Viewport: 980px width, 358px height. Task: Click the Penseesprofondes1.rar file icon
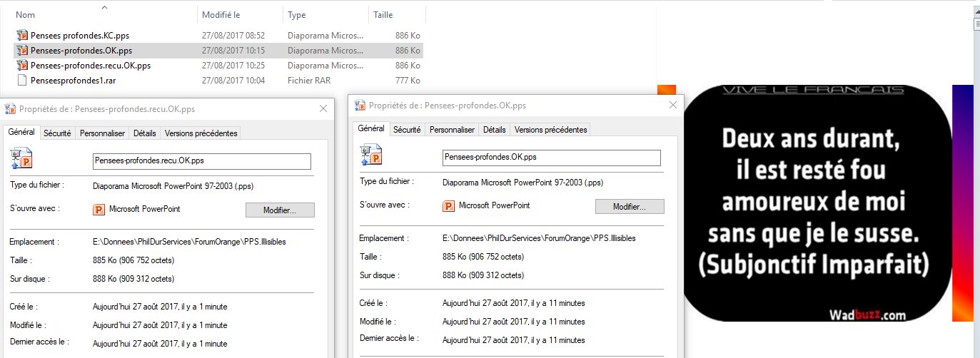click(22, 81)
